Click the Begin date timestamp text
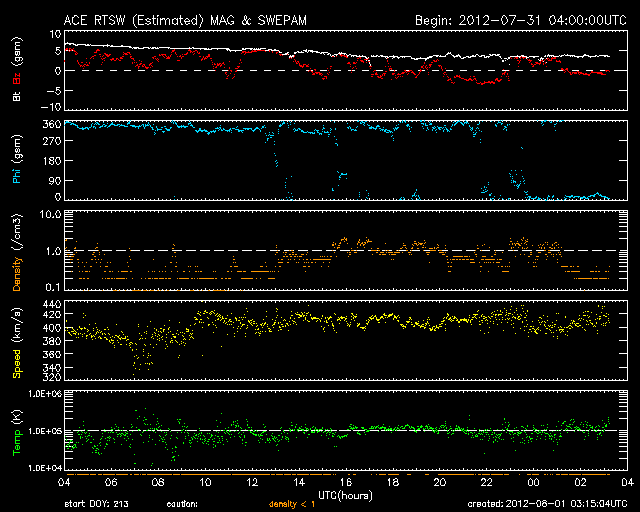This screenshot has height=512, width=640. tap(511, 20)
